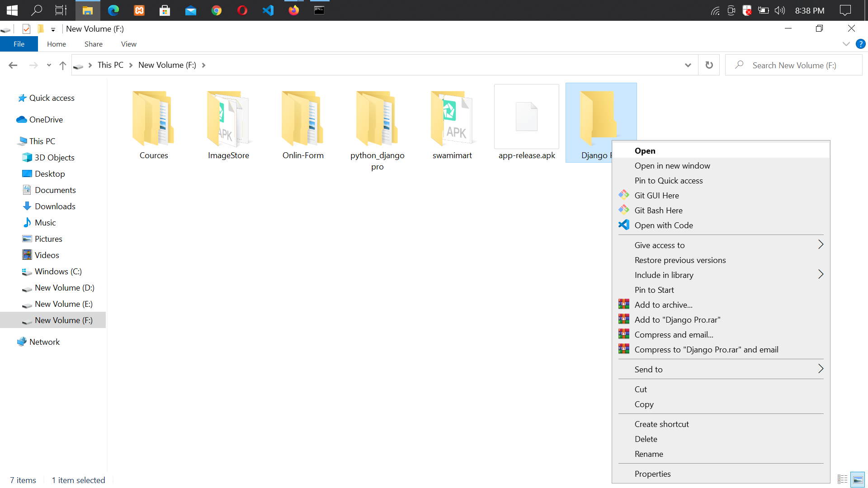Image resolution: width=868 pixels, height=488 pixels.
Task: Click Add to archive WinRAR entry
Action: [663, 305]
